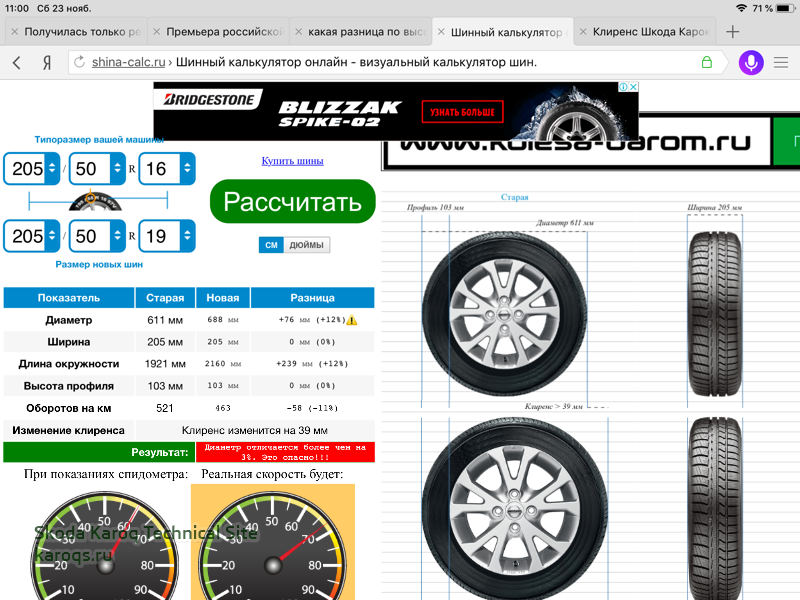
Task: Open new tire rim dropdown 19
Action: [167, 236]
